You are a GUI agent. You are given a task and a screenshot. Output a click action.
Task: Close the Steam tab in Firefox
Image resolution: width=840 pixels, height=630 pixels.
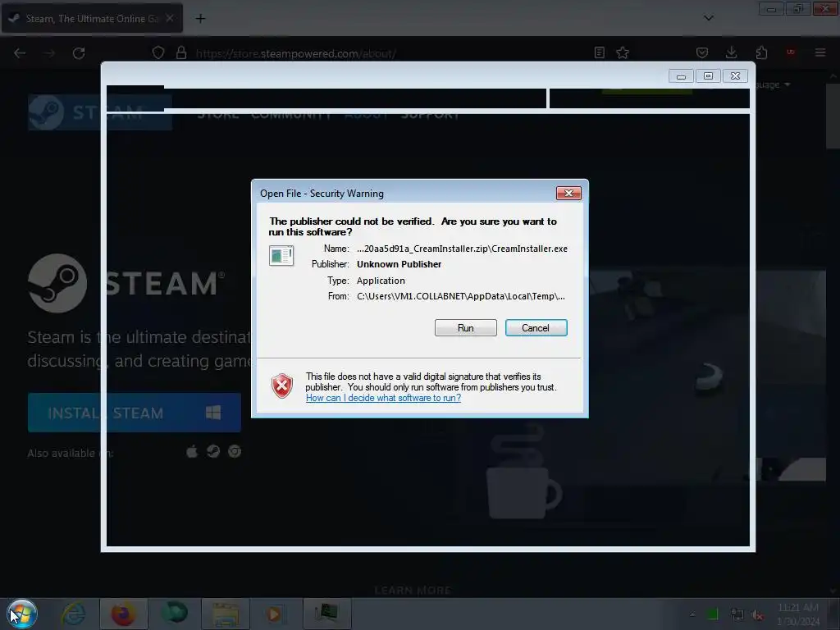click(170, 18)
